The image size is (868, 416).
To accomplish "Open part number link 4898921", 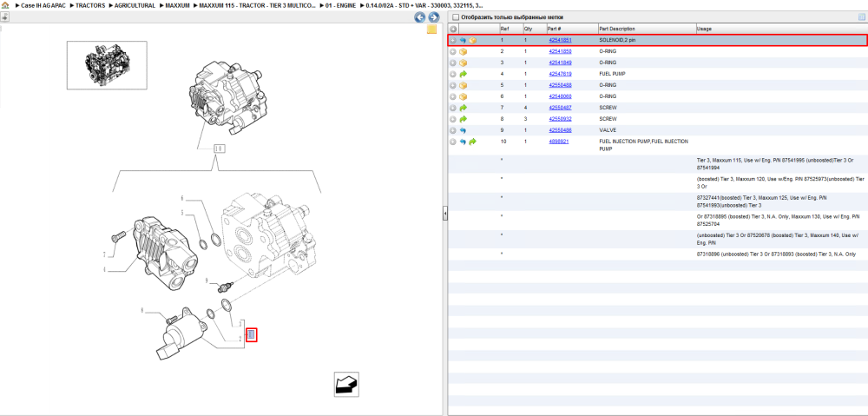I will 558,142.
